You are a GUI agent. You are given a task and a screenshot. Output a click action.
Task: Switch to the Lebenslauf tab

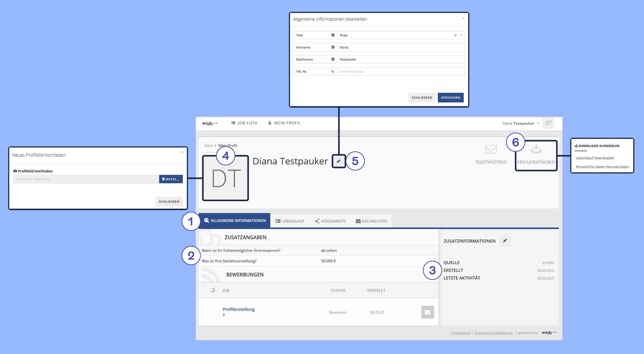(x=290, y=221)
